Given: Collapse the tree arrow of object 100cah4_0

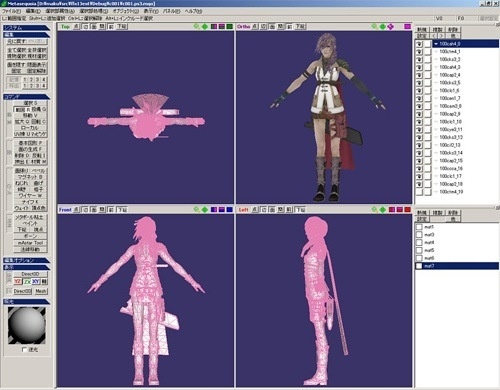Looking at the screenshot, I should (436, 44).
